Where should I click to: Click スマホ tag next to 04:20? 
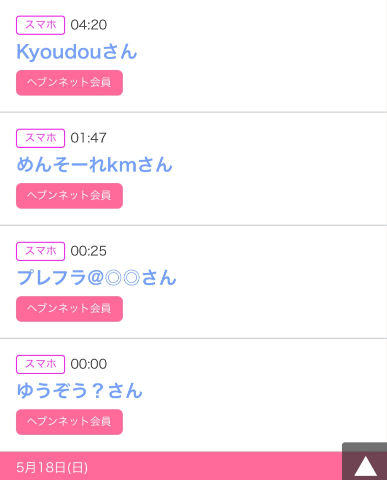[x=40, y=25]
